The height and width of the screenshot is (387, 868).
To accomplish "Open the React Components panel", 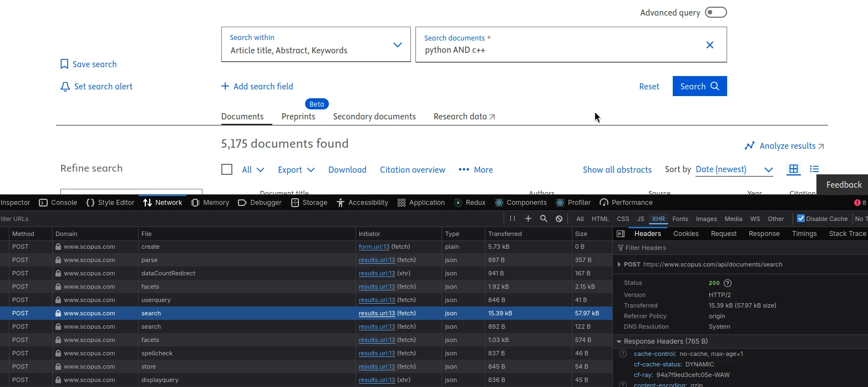I will [x=521, y=203].
